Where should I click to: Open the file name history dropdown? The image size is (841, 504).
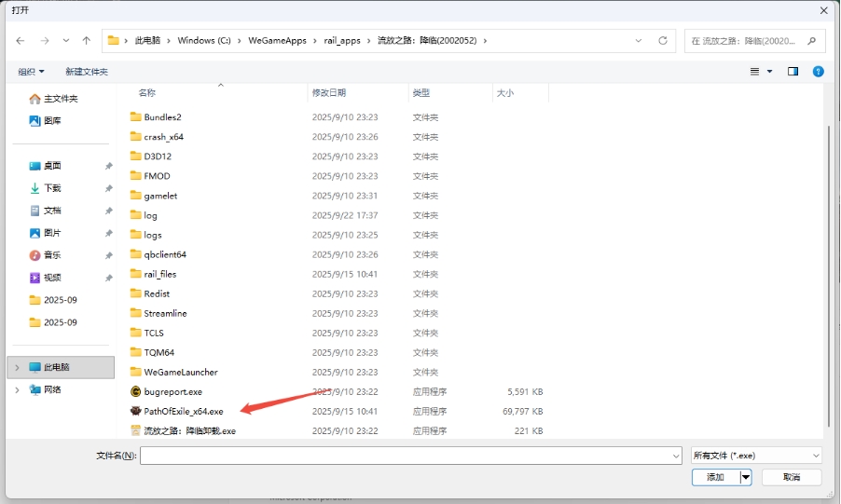point(676,456)
